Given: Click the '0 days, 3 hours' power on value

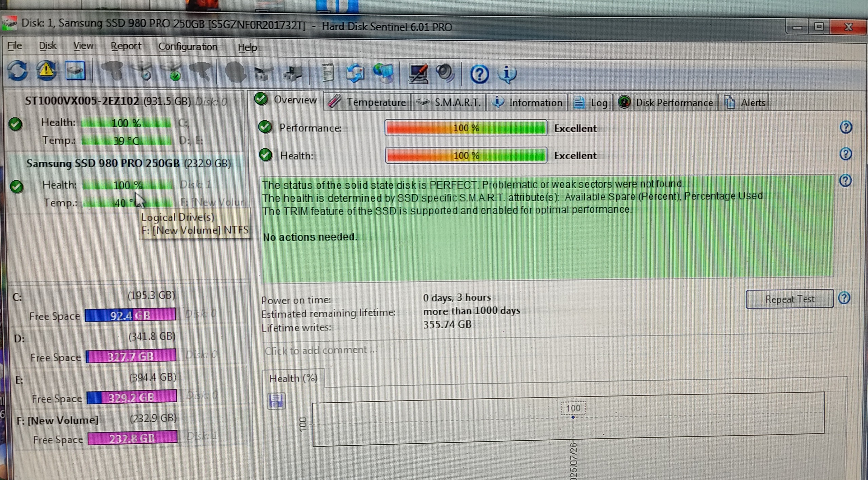Looking at the screenshot, I should [457, 297].
